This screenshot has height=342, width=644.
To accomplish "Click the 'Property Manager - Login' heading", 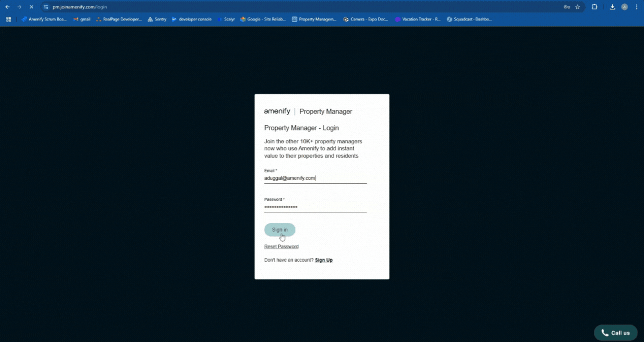I will 301,128.
